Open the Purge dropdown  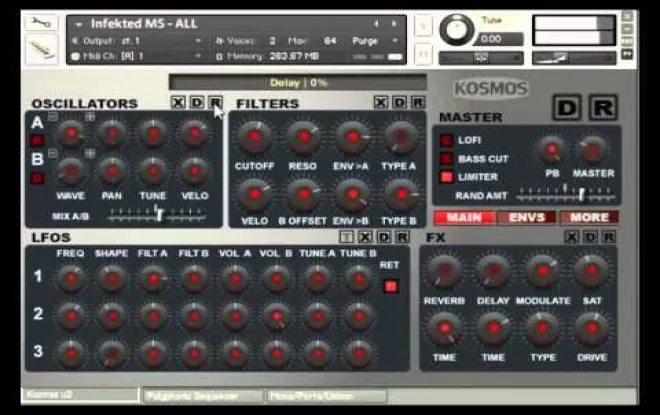pyautogui.click(x=395, y=41)
